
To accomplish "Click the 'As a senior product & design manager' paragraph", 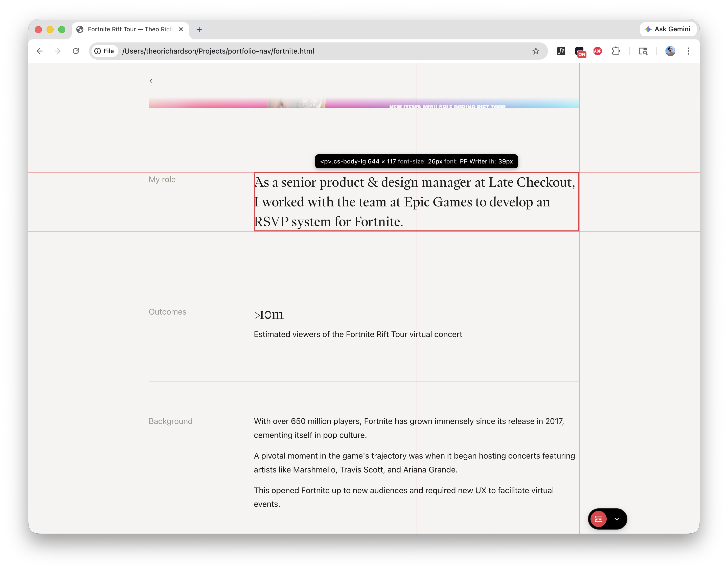I will pyautogui.click(x=416, y=202).
